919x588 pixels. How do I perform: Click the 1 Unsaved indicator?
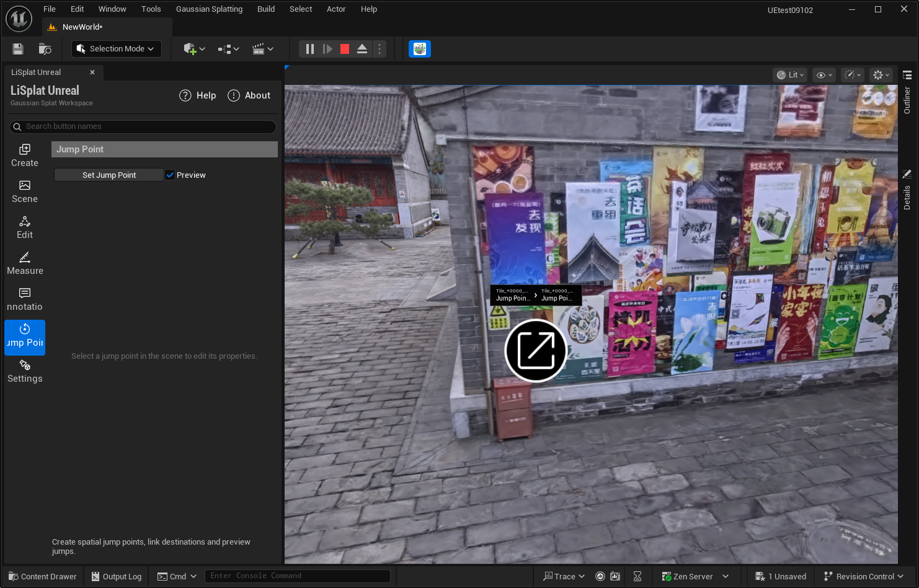[781, 576]
